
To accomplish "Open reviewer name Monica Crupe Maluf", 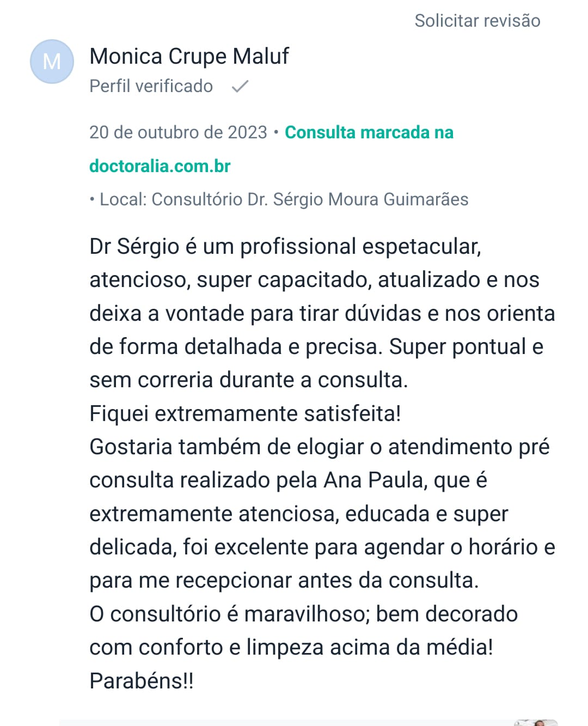I will click(x=189, y=56).
